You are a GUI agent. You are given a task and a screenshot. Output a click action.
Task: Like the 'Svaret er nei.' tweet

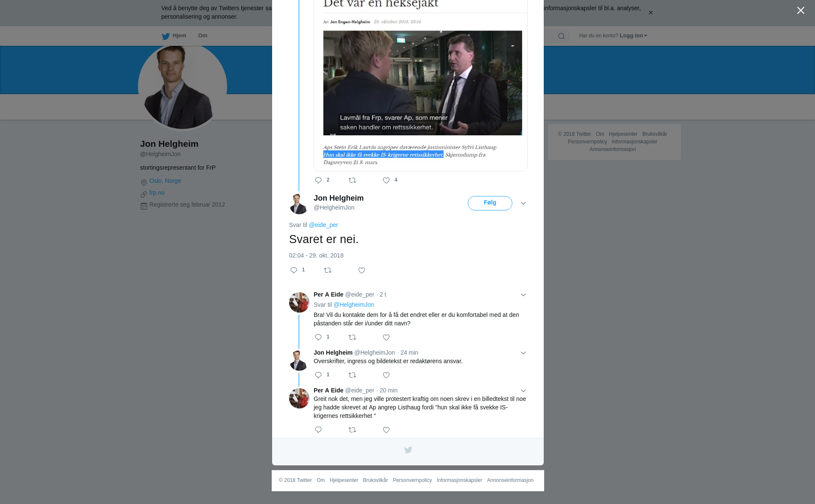coord(362,271)
